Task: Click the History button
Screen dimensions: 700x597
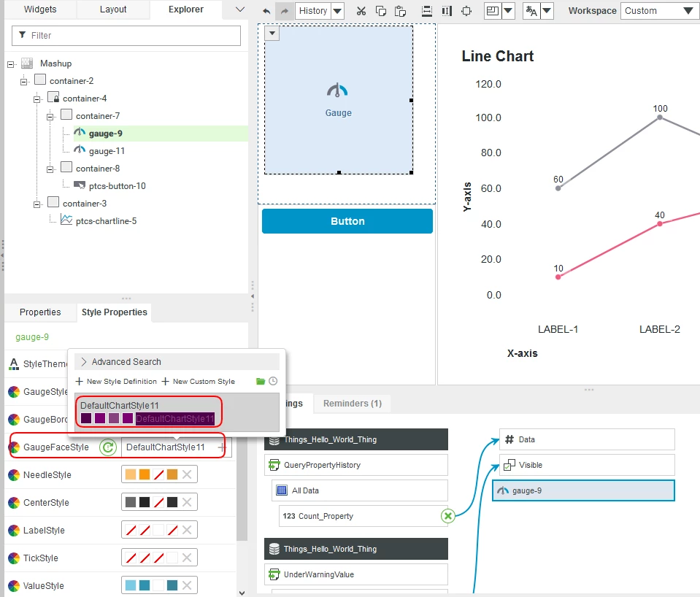Action: point(313,11)
